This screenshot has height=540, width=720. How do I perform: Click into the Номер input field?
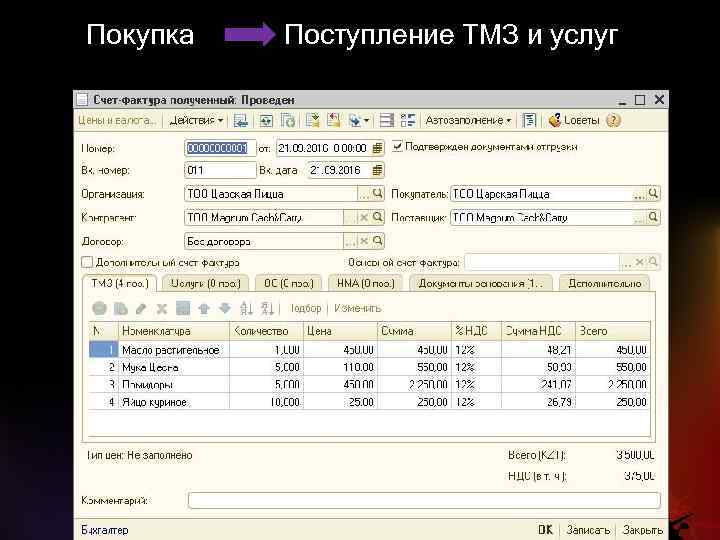point(220,148)
